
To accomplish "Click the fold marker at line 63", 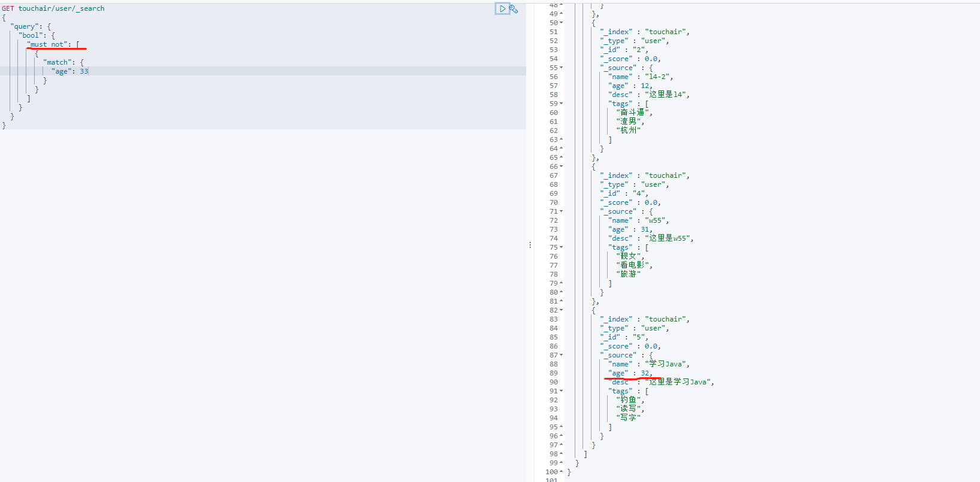I will [x=561, y=140].
